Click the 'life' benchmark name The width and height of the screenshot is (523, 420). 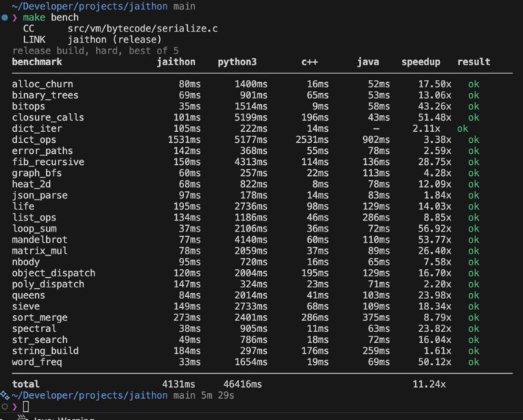23,206
